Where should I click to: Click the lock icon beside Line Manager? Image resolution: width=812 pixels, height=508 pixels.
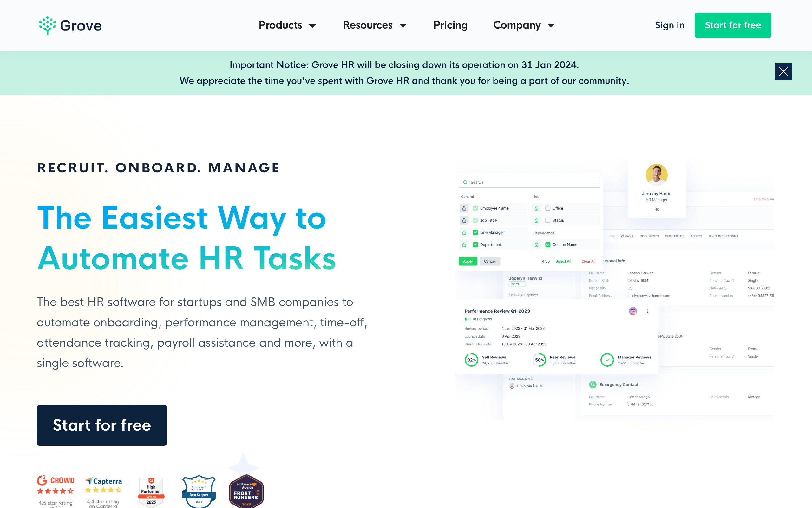click(464, 232)
